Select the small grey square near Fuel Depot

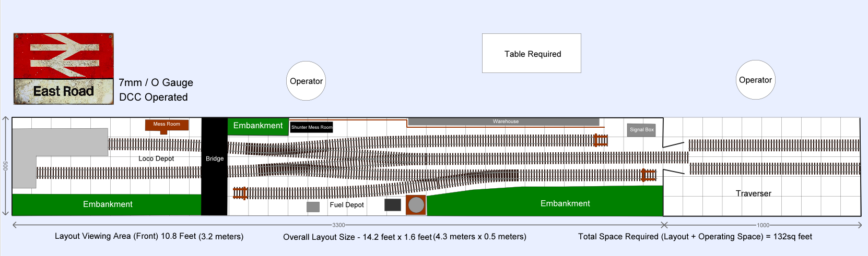click(313, 207)
